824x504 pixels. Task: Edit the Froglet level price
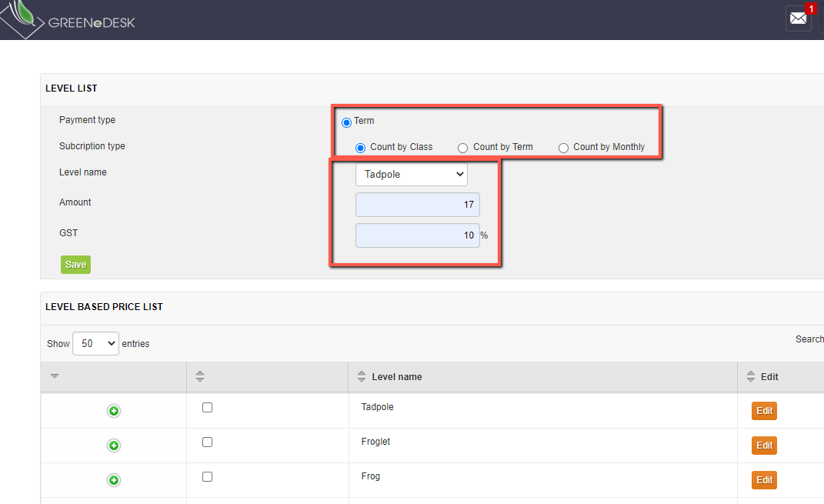point(764,446)
